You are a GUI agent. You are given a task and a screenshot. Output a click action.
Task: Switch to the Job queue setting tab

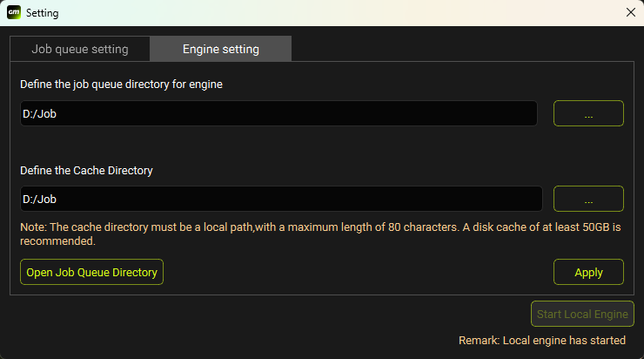point(80,49)
